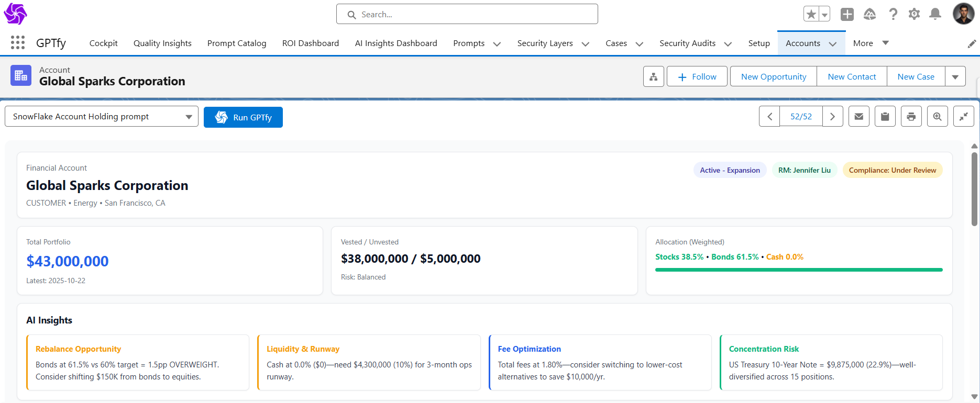
Task: Expand more account actions dropdown arrow
Action: tap(955, 77)
